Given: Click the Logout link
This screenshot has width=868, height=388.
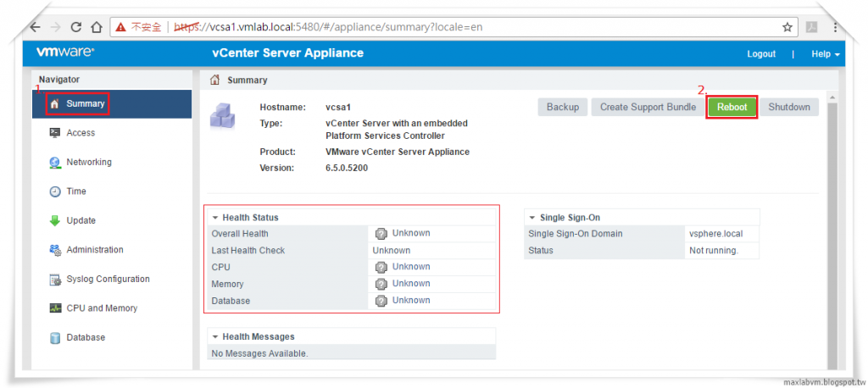Looking at the screenshot, I should [x=761, y=54].
